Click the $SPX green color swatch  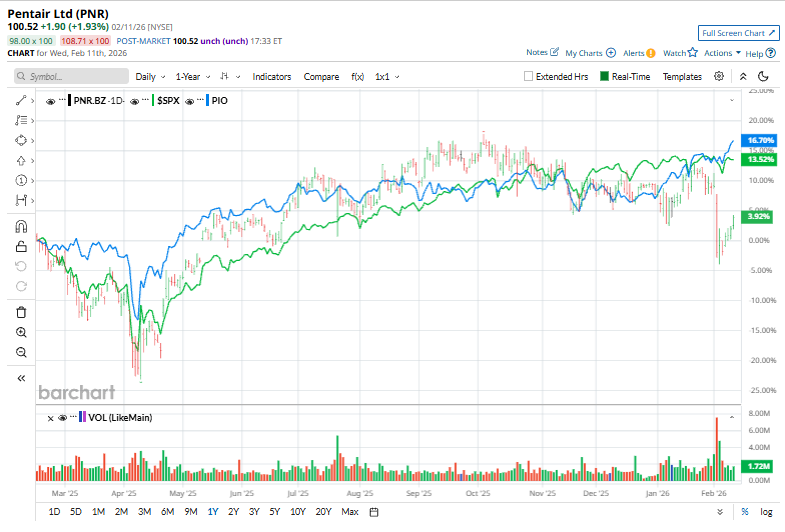(153, 101)
